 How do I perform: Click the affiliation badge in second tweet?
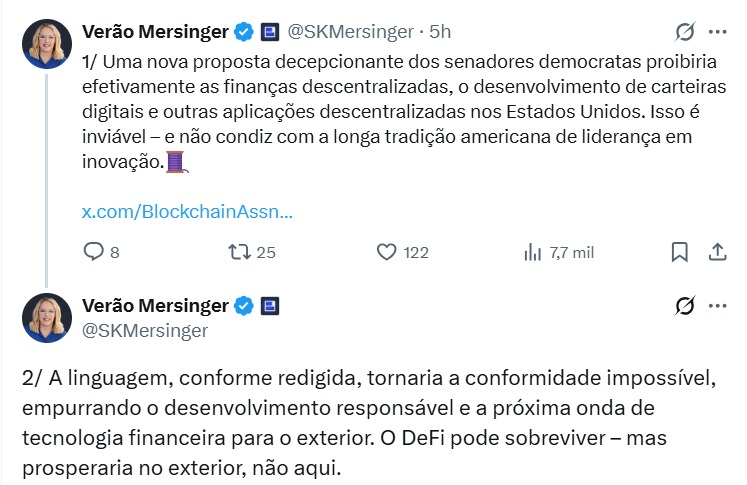point(269,305)
